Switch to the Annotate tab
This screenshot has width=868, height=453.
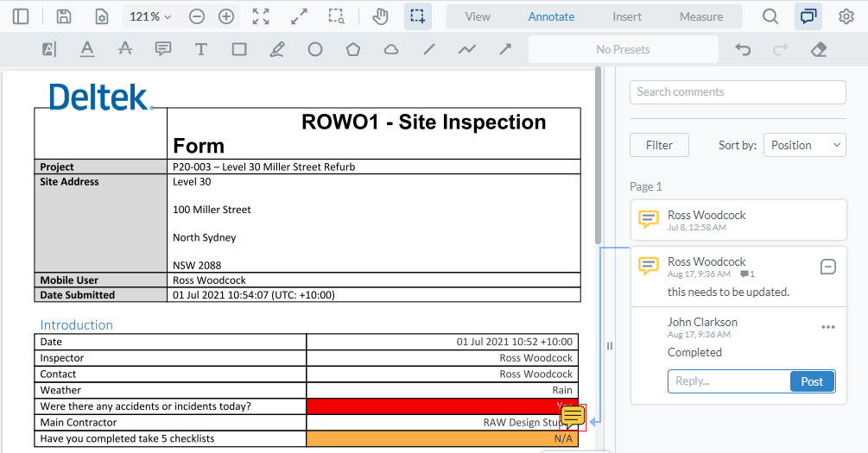tap(551, 16)
